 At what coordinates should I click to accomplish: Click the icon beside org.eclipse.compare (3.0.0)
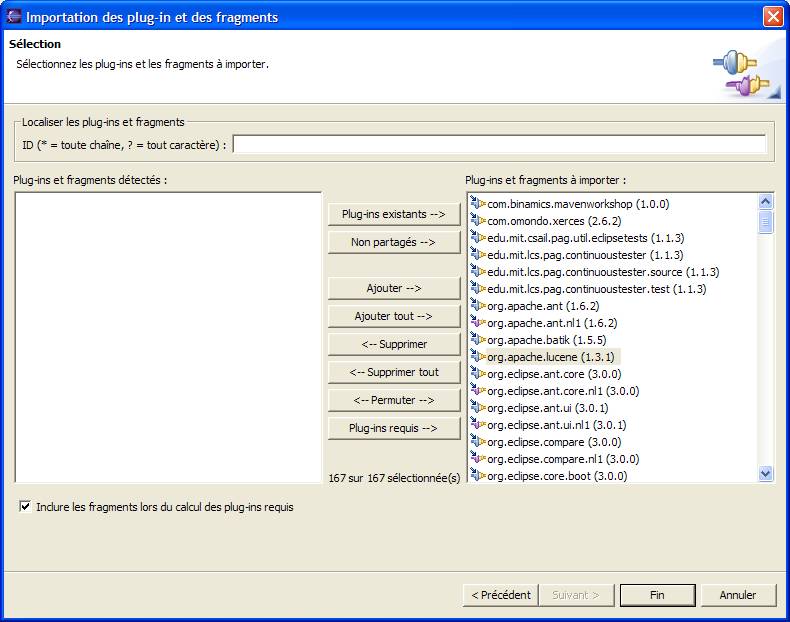coord(477,442)
